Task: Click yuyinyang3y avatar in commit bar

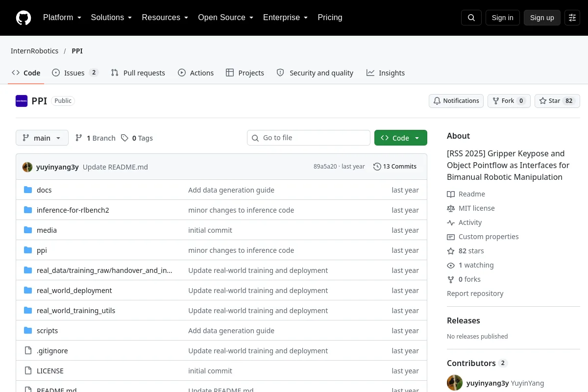Action: tap(27, 167)
